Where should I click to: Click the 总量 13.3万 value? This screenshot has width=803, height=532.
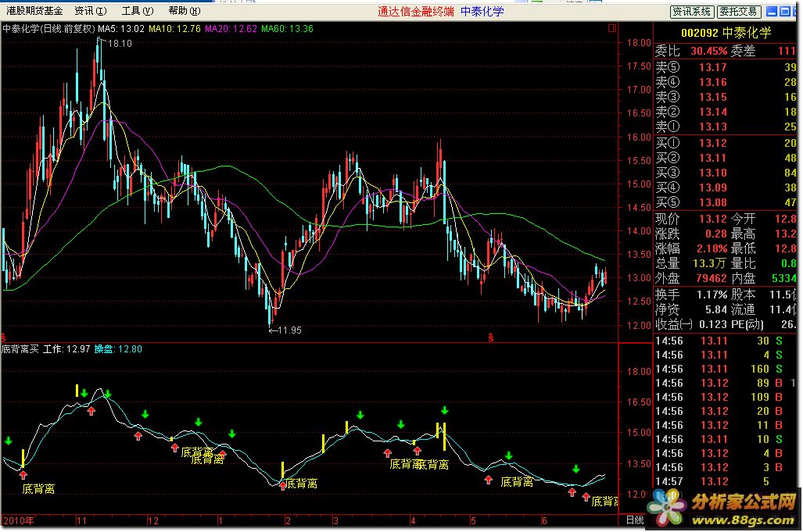[709, 263]
